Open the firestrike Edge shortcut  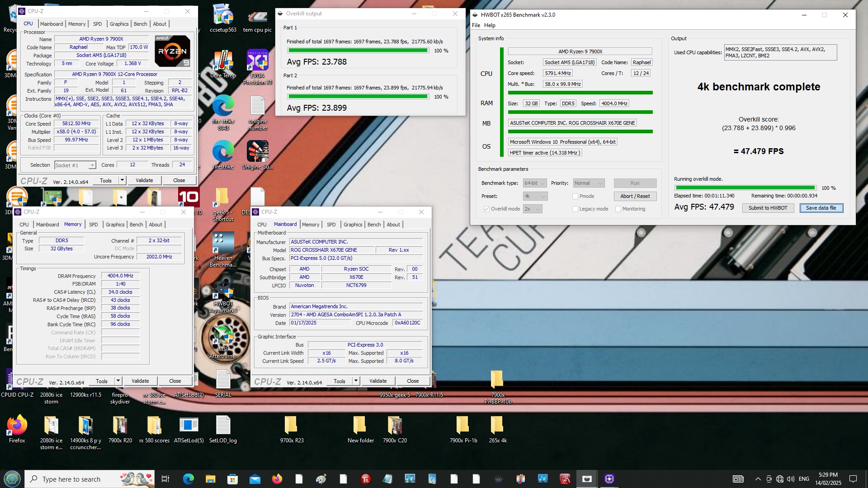pos(223,155)
